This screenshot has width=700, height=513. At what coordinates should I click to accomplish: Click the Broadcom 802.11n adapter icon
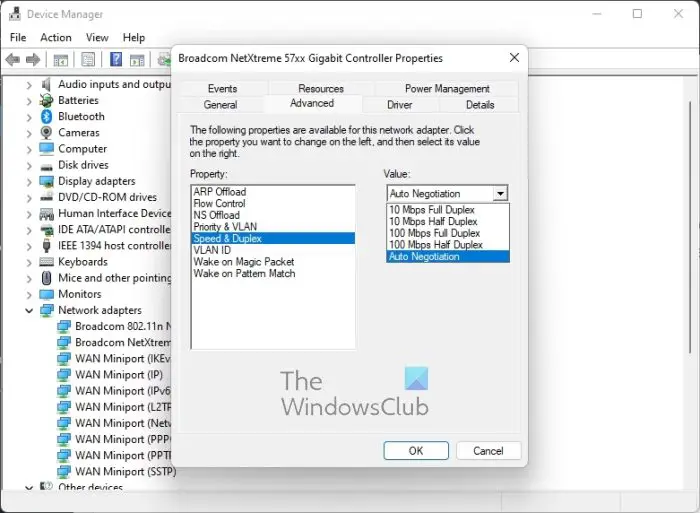click(64, 327)
